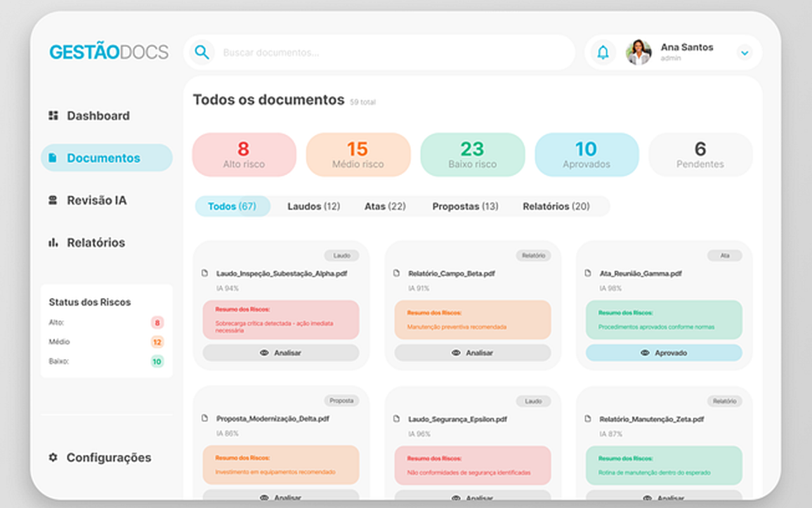812x508 pixels.
Task: Click the Buscar documentos search field
Action: click(x=381, y=53)
